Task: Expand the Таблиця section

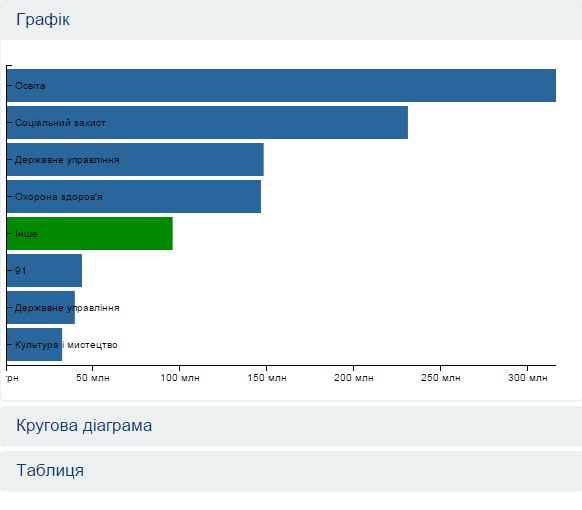Action: 291,471
